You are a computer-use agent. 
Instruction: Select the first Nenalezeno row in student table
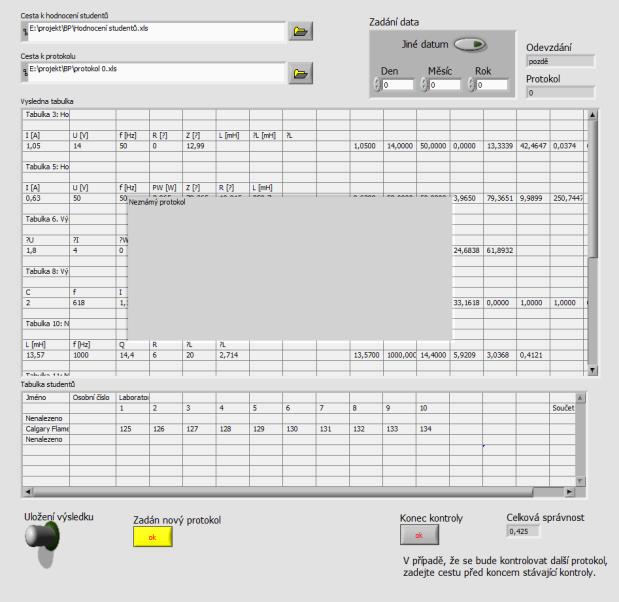(46, 418)
